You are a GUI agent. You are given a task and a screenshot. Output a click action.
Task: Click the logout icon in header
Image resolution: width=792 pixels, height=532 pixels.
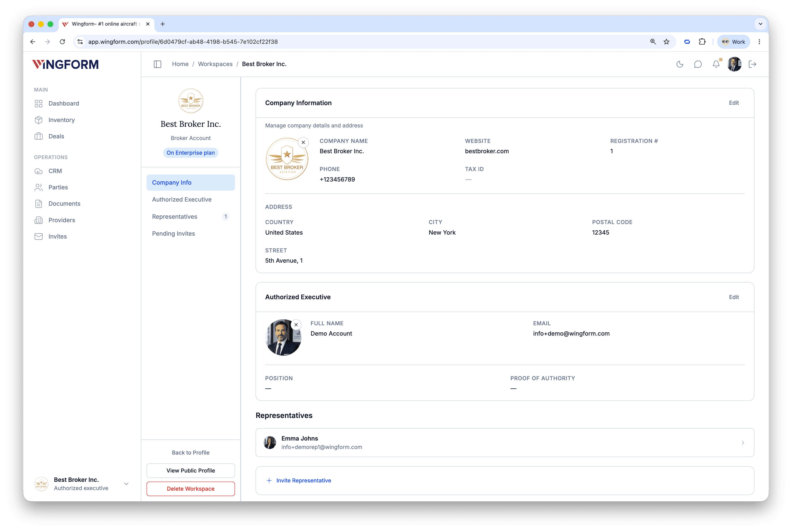pyautogui.click(x=753, y=64)
